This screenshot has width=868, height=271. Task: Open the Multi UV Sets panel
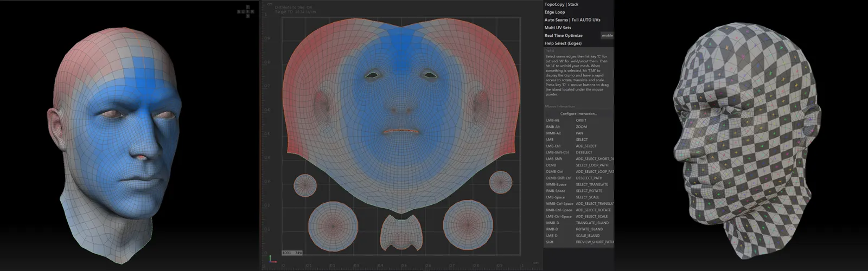pyautogui.click(x=558, y=28)
